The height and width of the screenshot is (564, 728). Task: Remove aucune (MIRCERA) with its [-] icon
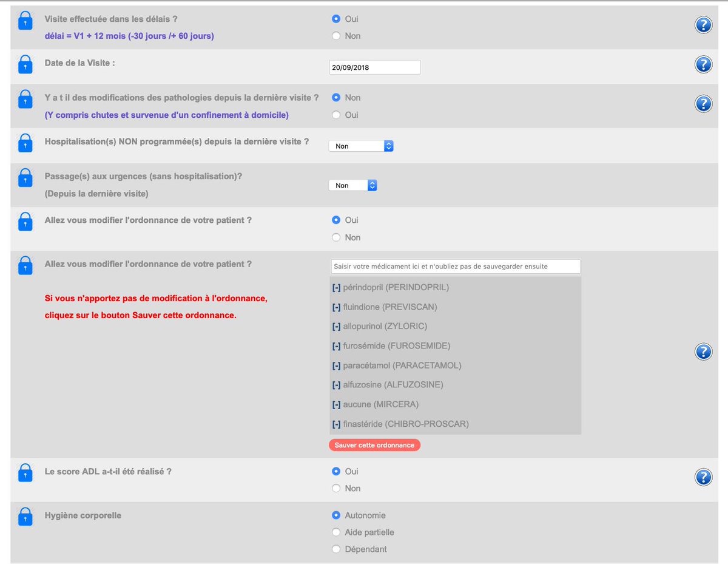coord(336,404)
